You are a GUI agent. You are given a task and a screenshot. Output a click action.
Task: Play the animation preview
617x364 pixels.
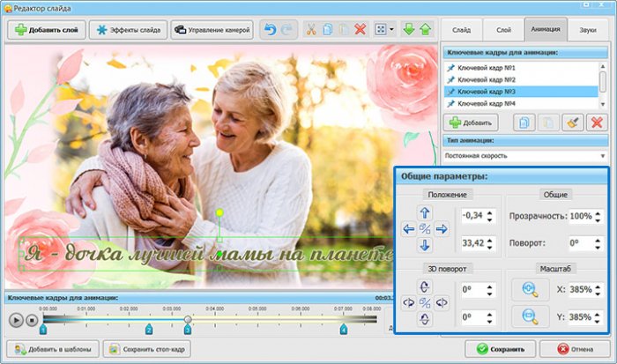(x=16, y=320)
